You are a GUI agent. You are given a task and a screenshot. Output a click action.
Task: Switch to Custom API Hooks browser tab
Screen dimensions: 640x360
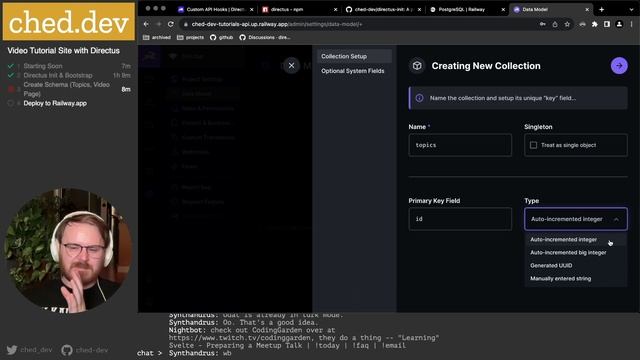(x=216, y=9)
